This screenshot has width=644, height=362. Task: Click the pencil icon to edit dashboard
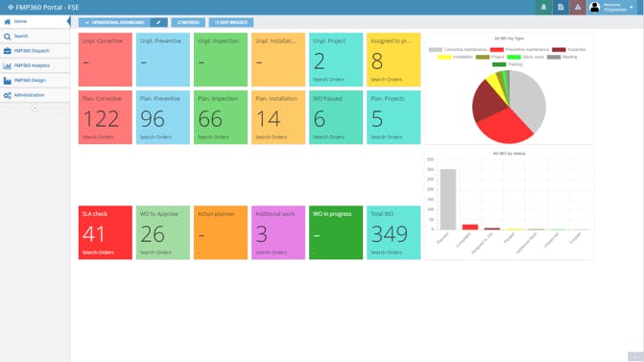coord(159,22)
